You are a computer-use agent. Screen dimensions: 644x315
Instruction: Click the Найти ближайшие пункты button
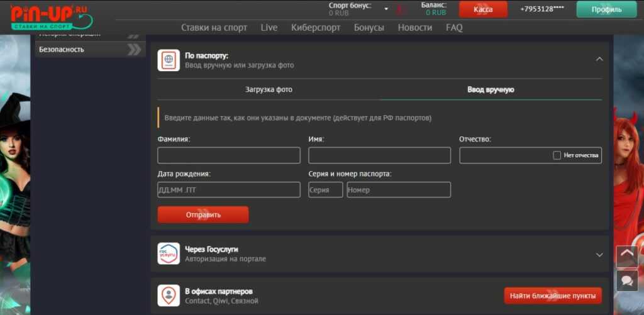(x=553, y=296)
